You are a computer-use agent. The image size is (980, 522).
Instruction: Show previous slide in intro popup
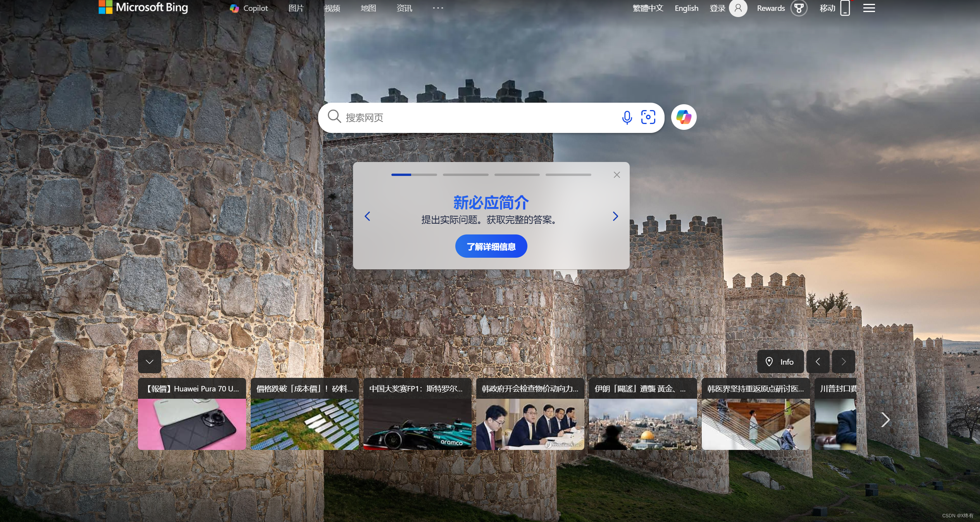[367, 216]
